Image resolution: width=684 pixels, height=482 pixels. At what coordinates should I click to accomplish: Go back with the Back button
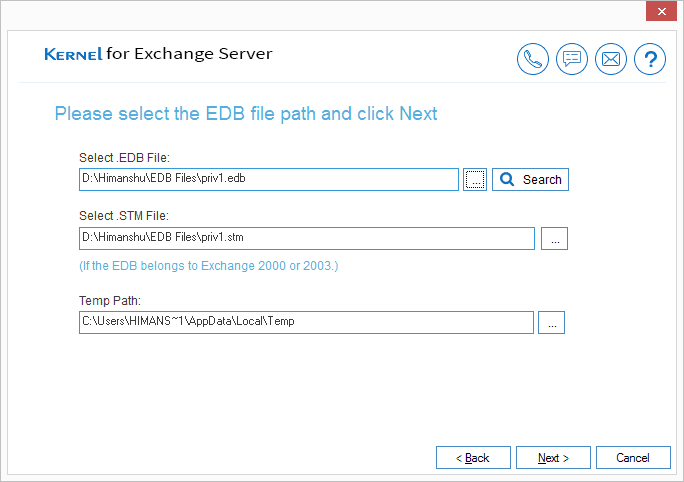(x=473, y=458)
